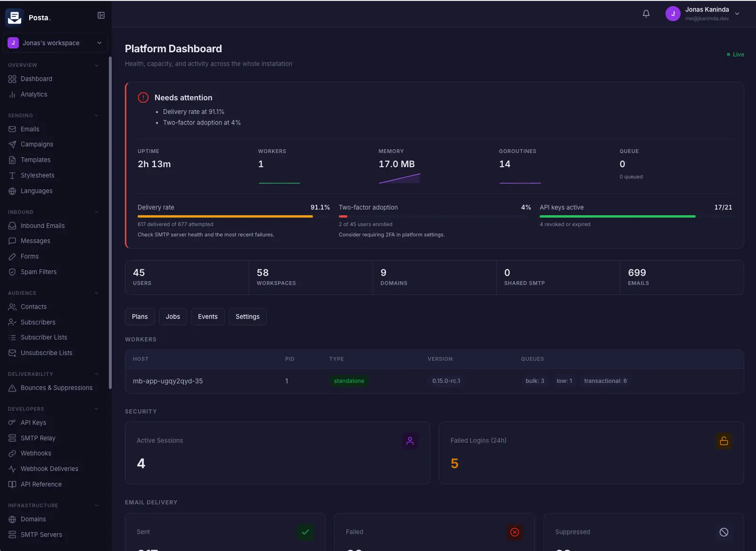Viewport: 756px width, 551px height.
Task: Collapse the Inbound sidebar section
Action: point(96,212)
